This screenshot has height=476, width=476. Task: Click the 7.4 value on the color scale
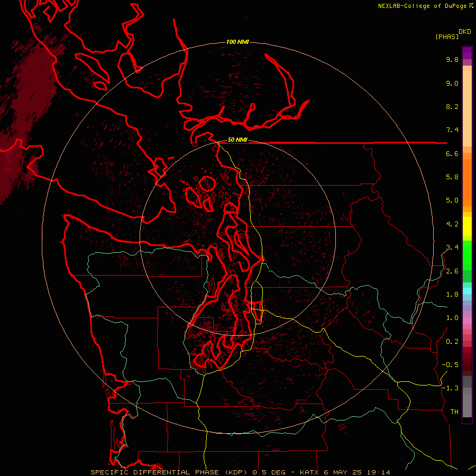tap(452, 130)
